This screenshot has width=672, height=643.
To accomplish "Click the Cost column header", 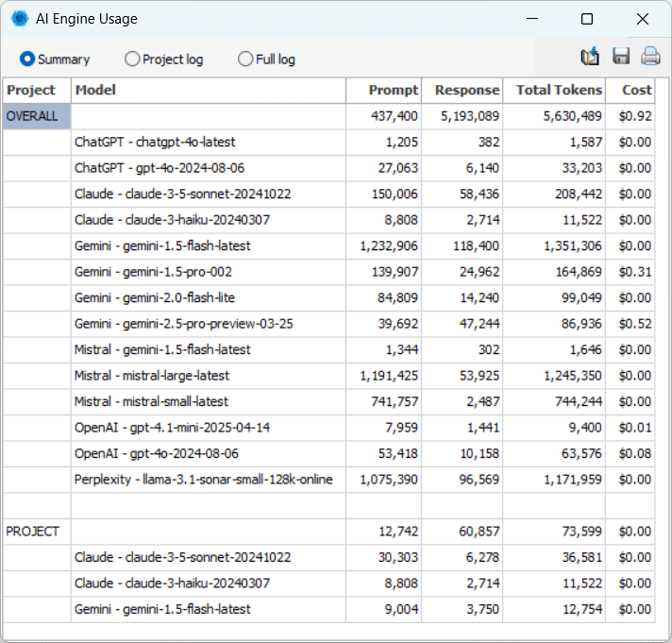I will coord(630,90).
